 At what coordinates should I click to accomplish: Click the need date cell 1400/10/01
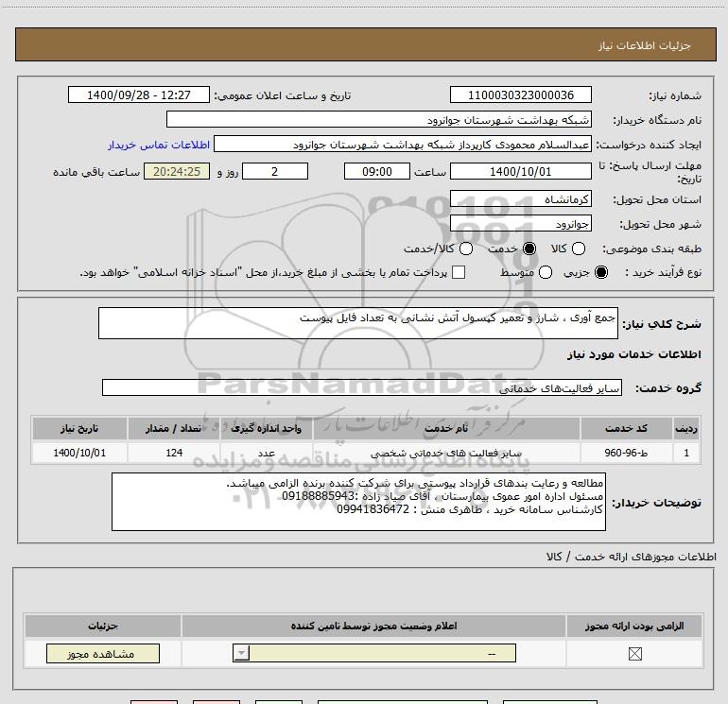click(x=79, y=453)
